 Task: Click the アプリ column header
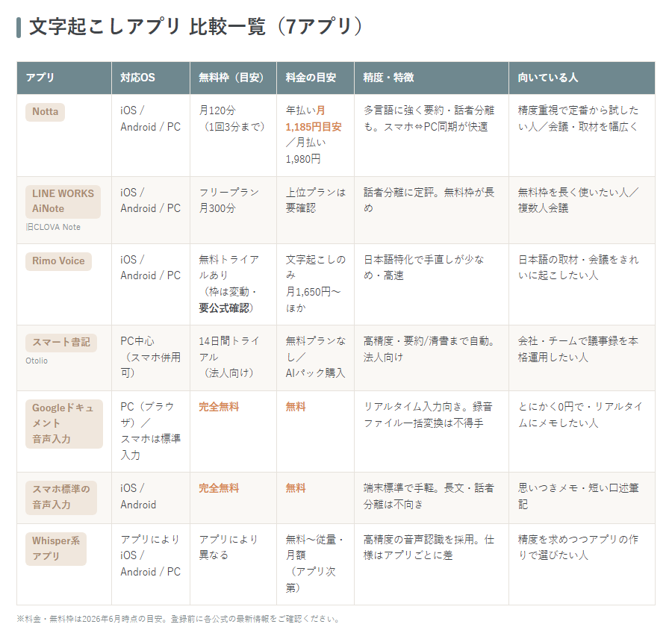point(64,78)
